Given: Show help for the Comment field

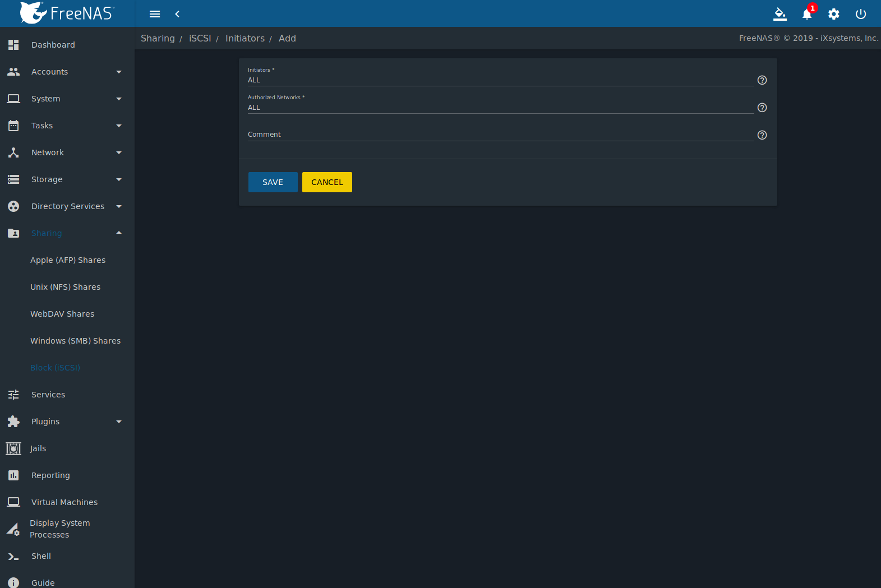Looking at the screenshot, I should click(x=762, y=135).
